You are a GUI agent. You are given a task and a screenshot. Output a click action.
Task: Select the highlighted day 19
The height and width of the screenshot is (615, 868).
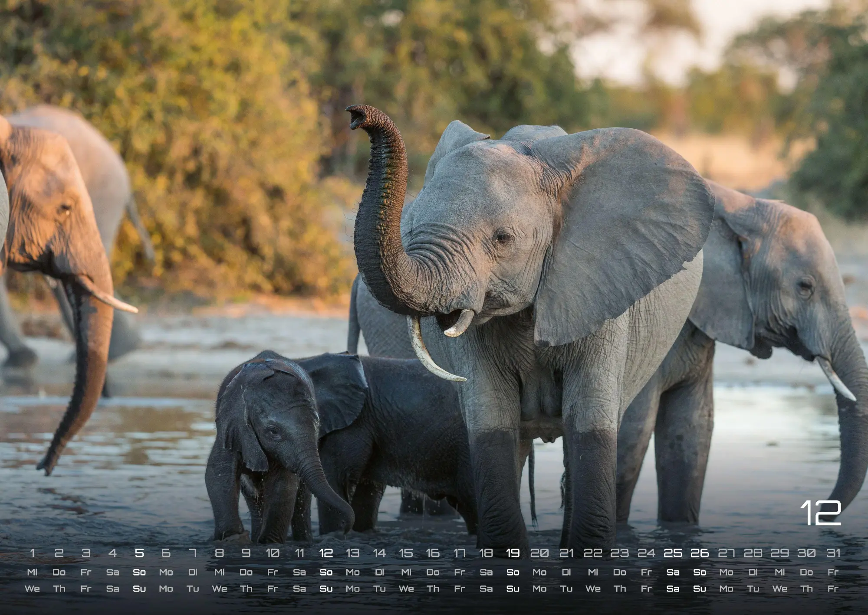pos(513,553)
